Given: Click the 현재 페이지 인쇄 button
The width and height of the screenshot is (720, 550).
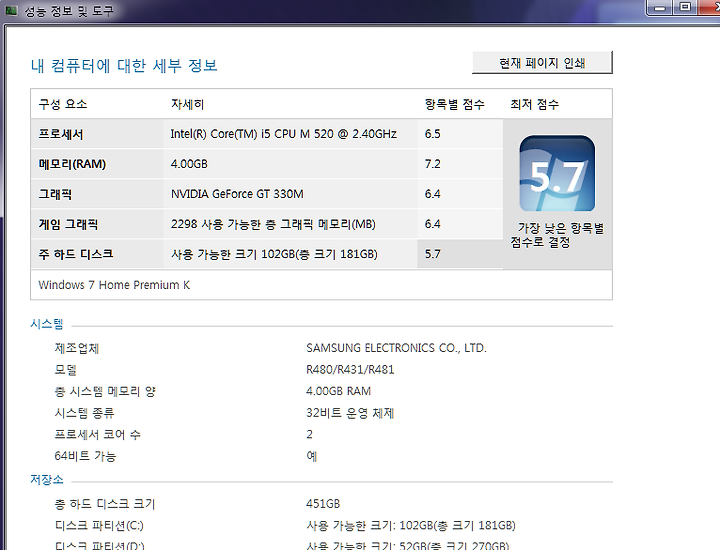Looking at the screenshot, I should (x=542, y=62).
